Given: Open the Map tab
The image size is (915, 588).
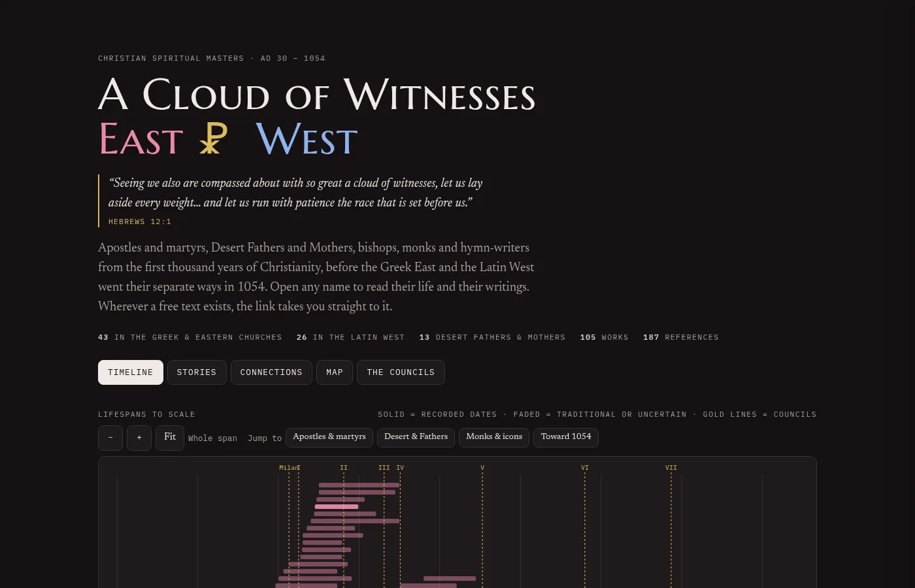Looking at the screenshot, I should tap(335, 372).
